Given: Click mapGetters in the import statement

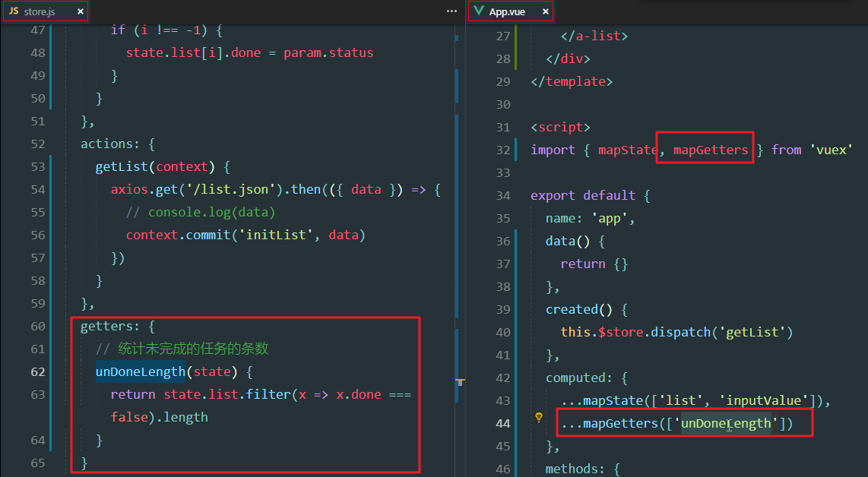Looking at the screenshot, I should pyautogui.click(x=711, y=150).
